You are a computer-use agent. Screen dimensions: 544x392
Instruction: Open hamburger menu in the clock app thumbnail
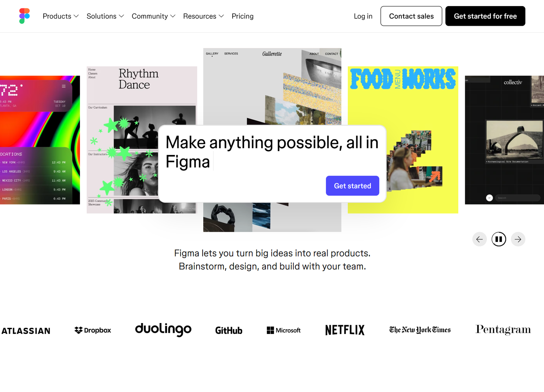64,86
